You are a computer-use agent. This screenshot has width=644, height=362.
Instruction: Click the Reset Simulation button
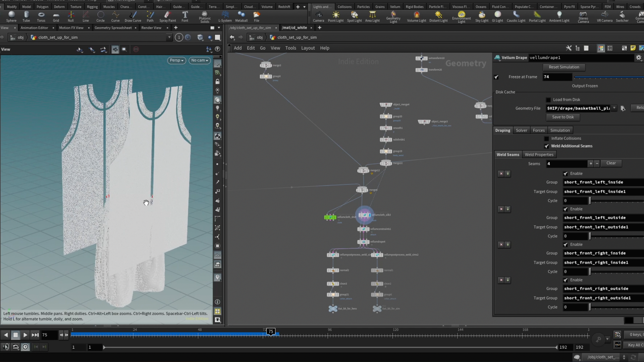(x=564, y=67)
